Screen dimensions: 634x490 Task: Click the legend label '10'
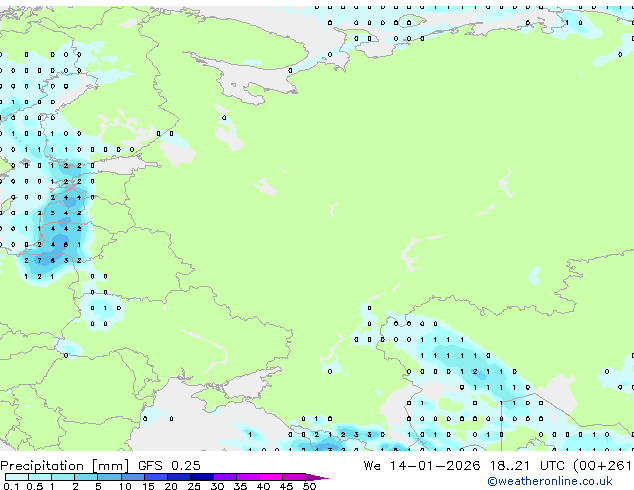[x=125, y=486]
